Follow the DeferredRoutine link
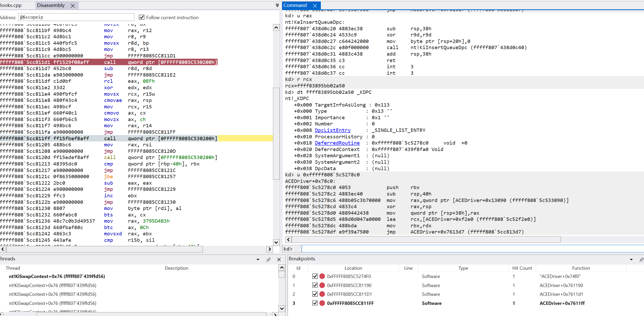This screenshot has height=316, width=644. 337,143
